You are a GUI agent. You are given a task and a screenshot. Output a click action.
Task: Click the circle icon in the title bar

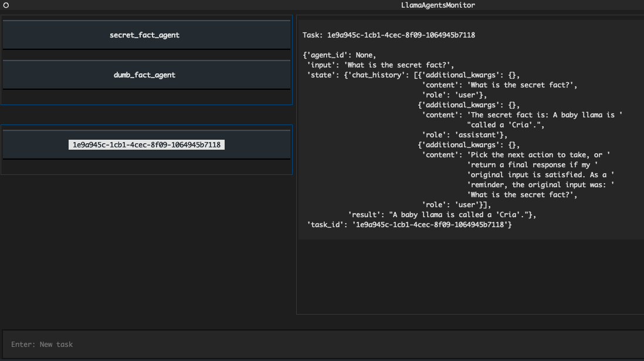(x=6, y=5)
